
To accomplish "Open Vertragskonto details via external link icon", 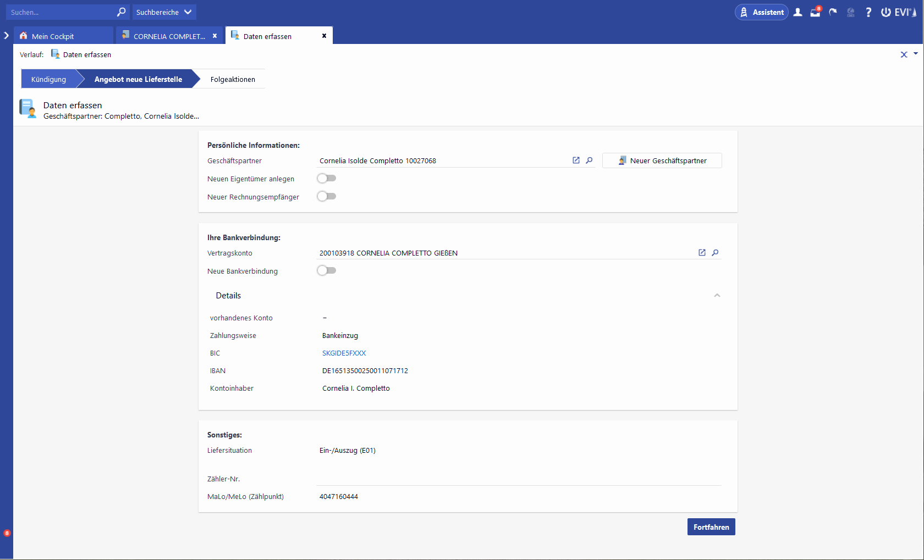I will coord(702,253).
